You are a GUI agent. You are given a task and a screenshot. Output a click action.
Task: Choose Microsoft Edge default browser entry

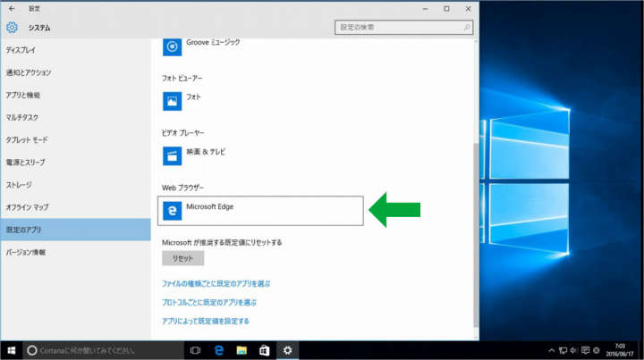[x=260, y=211]
